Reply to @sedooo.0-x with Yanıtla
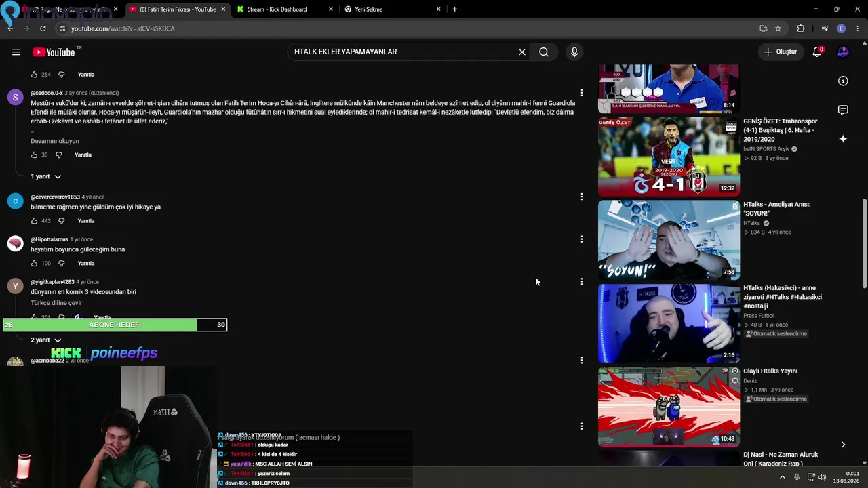 pyautogui.click(x=83, y=155)
